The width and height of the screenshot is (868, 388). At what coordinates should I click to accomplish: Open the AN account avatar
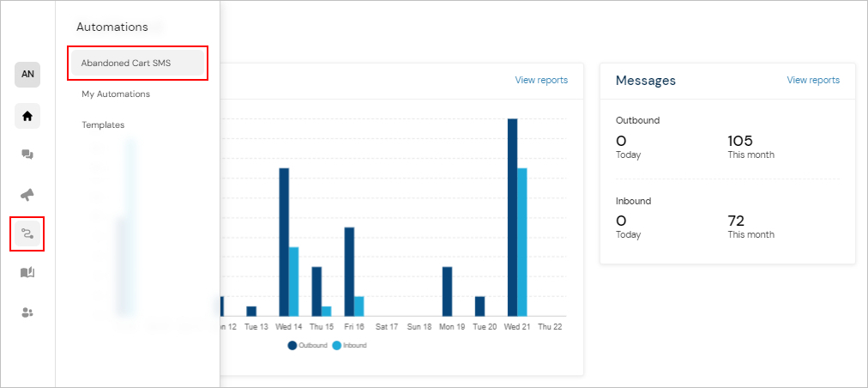[x=27, y=75]
